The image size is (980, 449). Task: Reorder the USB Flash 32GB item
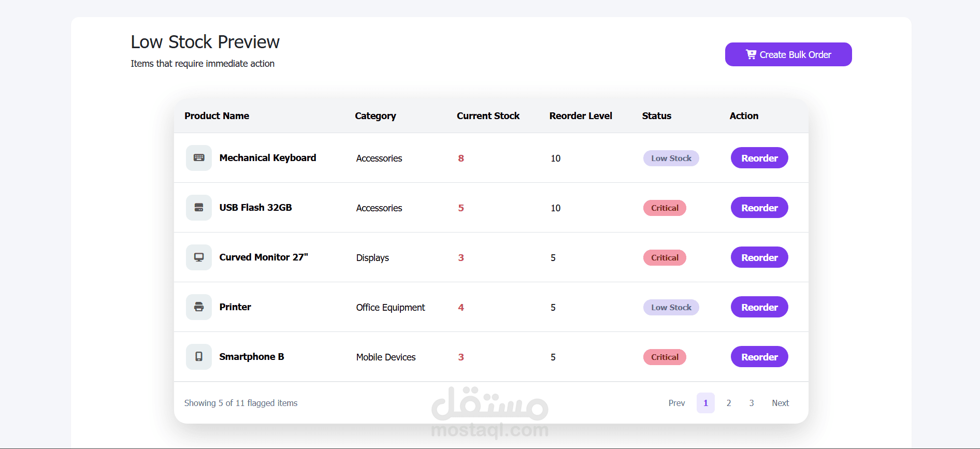759,208
